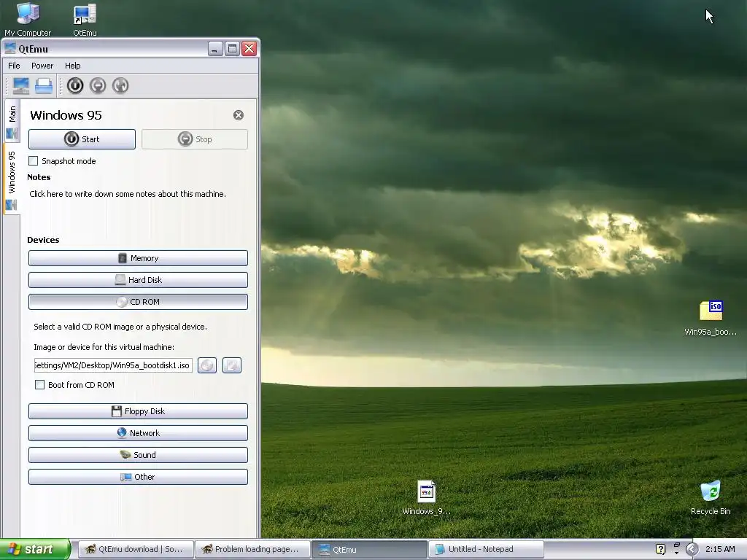Browse for CD image file icon

[x=232, y=365]
